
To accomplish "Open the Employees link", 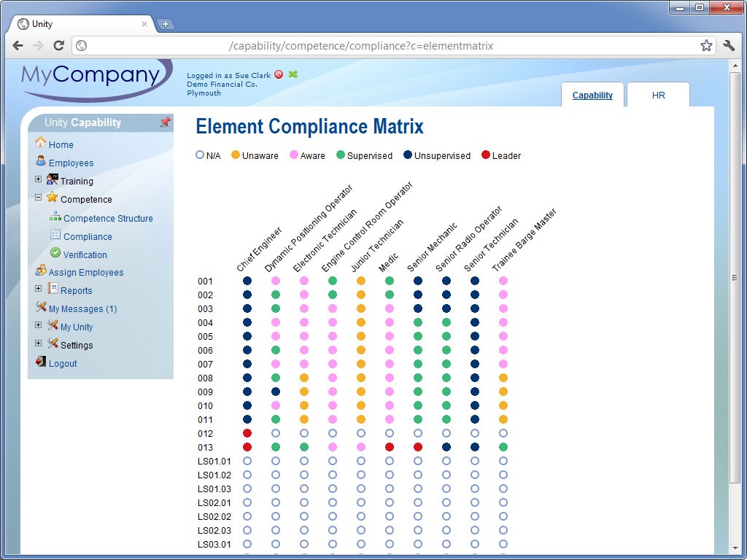I will coord(71,163).
